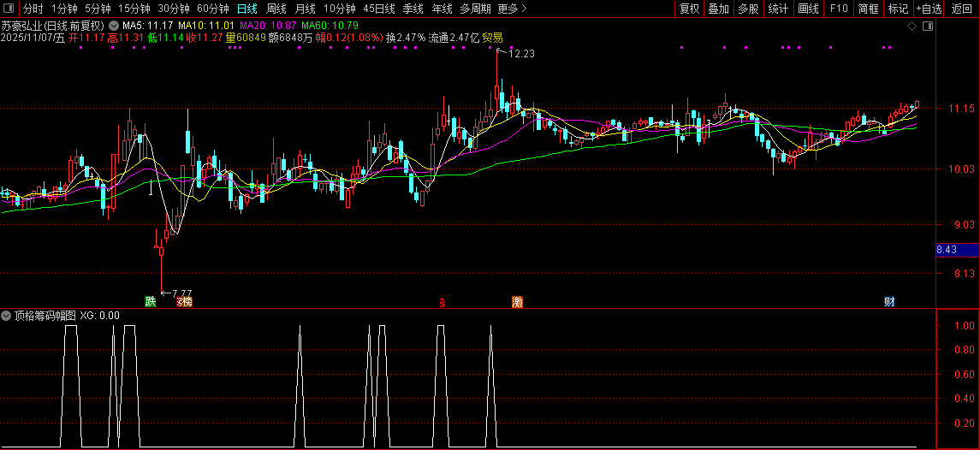Viewport: 980px width, 450px height.
Task: Select the 日线 daily chart tab
Action: point(246,9)
